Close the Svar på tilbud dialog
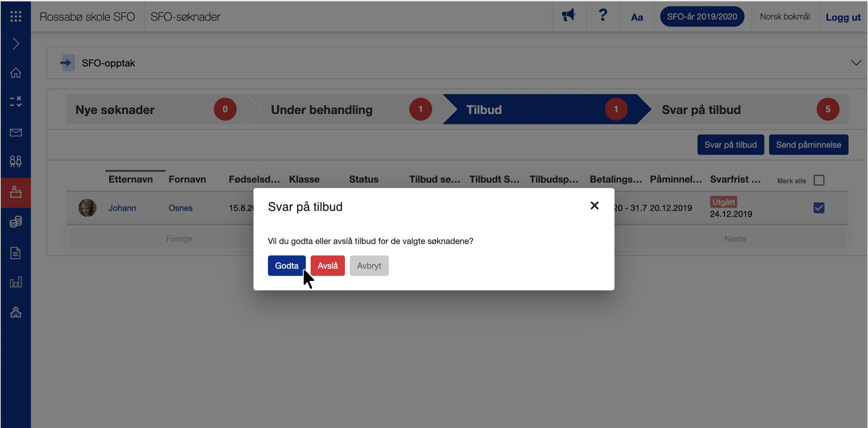Viewport: 868px width, 428px height. (x=594, y=206)
